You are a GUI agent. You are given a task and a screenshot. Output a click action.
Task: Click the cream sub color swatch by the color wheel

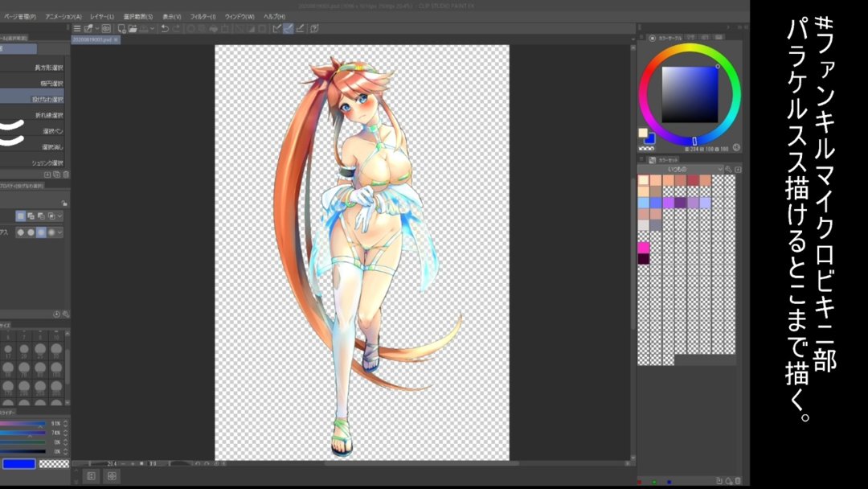[643, 133]
